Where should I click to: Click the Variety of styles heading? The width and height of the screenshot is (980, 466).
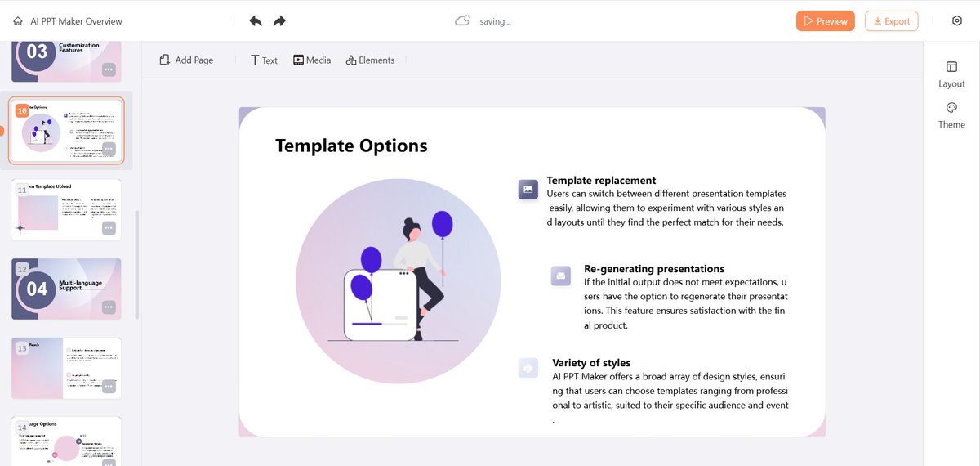tap(591, 362)
